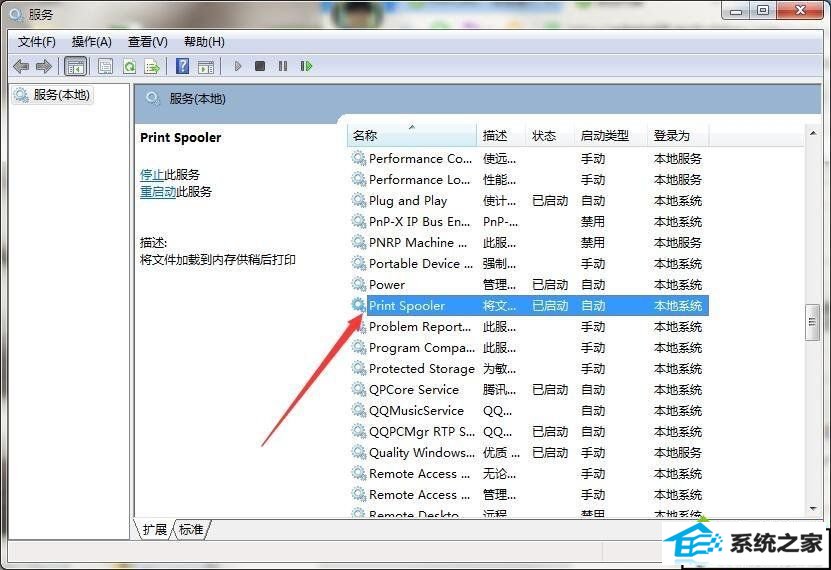The width and height of the screenshot is (831, 570).
Task: Click the Stop service square icon
Action: click(x=260, y=66)
